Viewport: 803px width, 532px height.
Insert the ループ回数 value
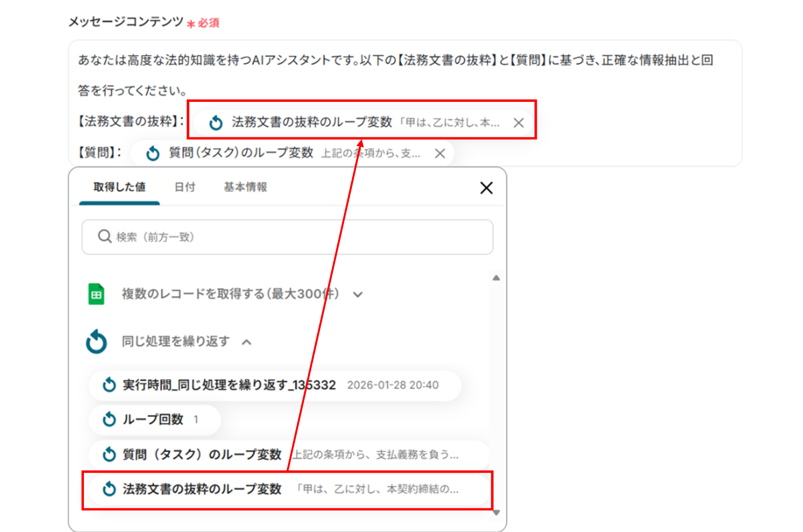154,420
